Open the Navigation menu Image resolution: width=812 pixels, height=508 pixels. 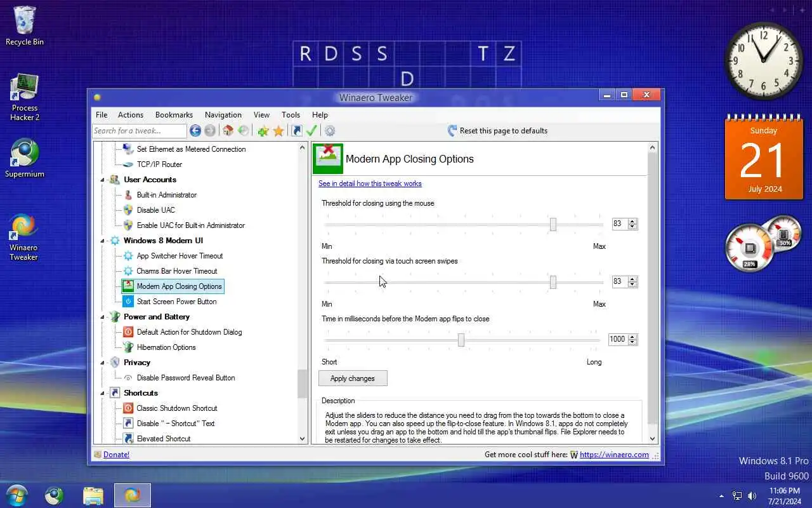(x=223, y=115)
